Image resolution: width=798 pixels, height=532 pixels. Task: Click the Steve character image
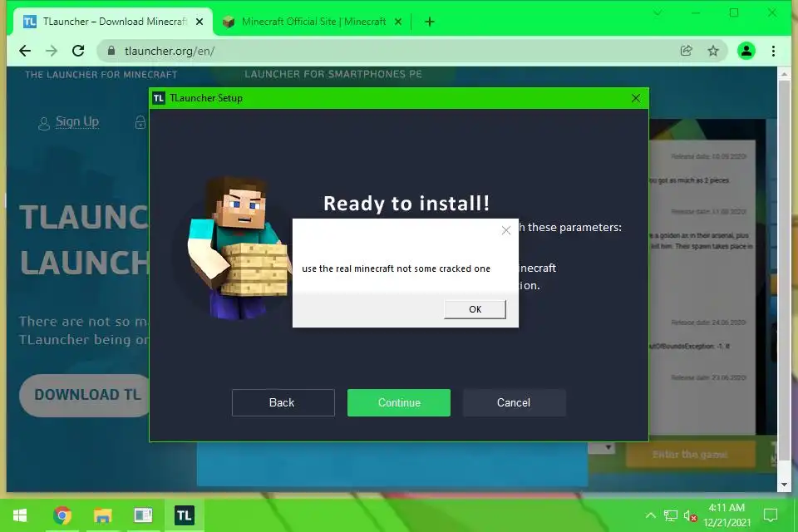237,248
